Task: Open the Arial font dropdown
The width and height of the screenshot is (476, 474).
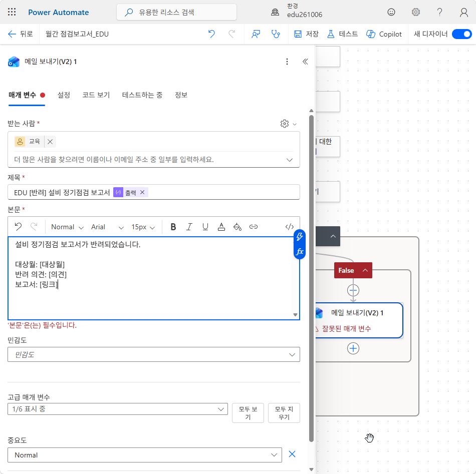Action: pos(107,227)
